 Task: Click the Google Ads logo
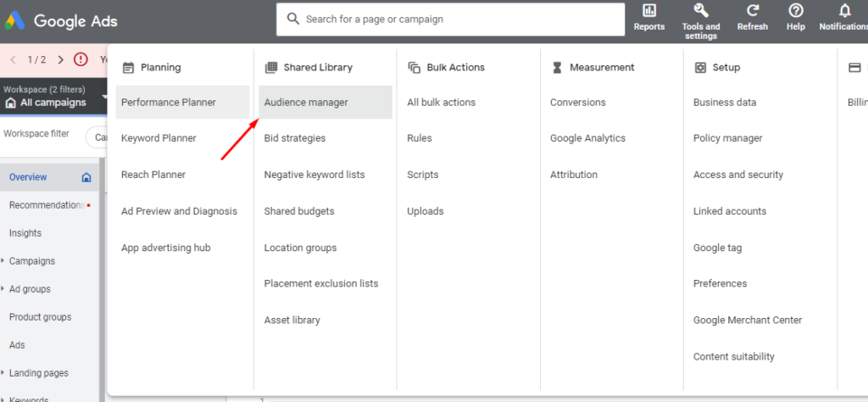pos(15,21)
